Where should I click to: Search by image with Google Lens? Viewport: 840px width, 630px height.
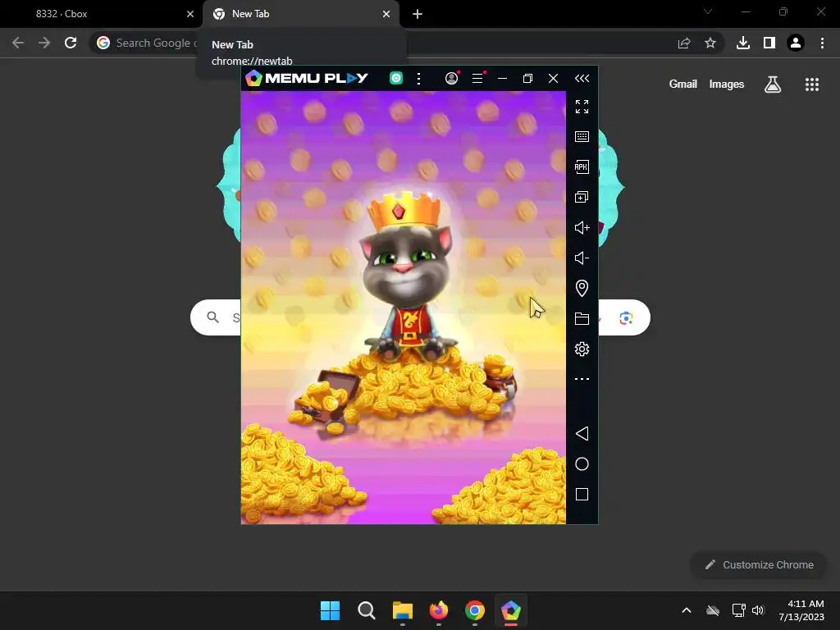[x=626, y=317]
